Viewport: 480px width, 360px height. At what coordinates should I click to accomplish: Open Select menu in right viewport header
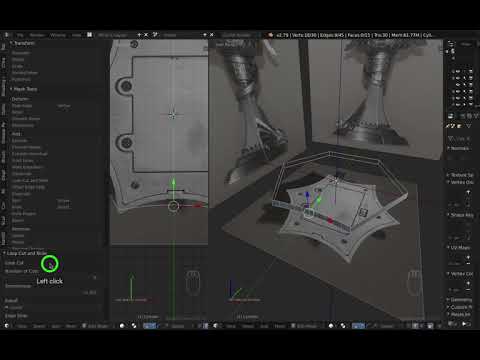248,326
